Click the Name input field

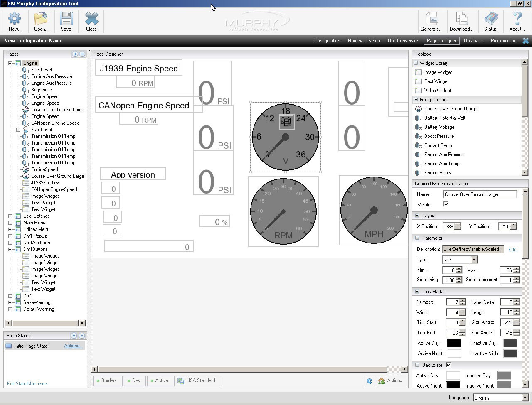(480, 194)
